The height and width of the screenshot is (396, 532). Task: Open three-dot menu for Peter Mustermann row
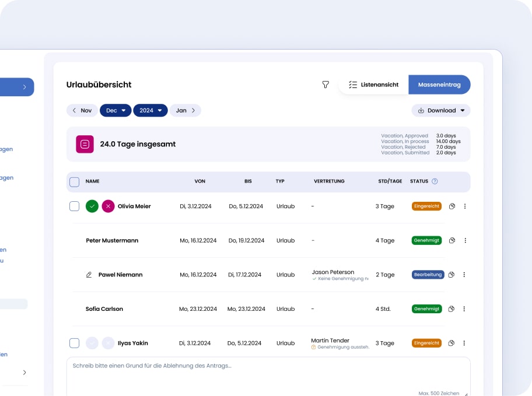point(465,240)
